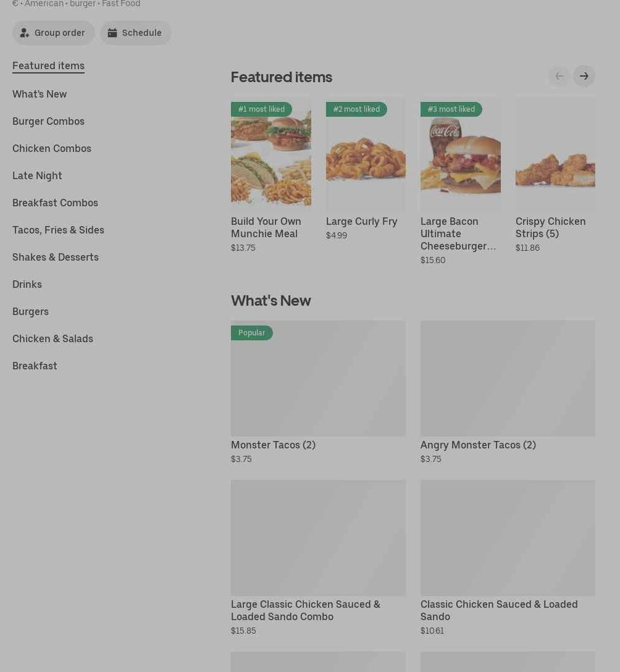This screenshot has height=672, width=620.
Task: Select the Large Curly Fry item
Action: point(361,221)
